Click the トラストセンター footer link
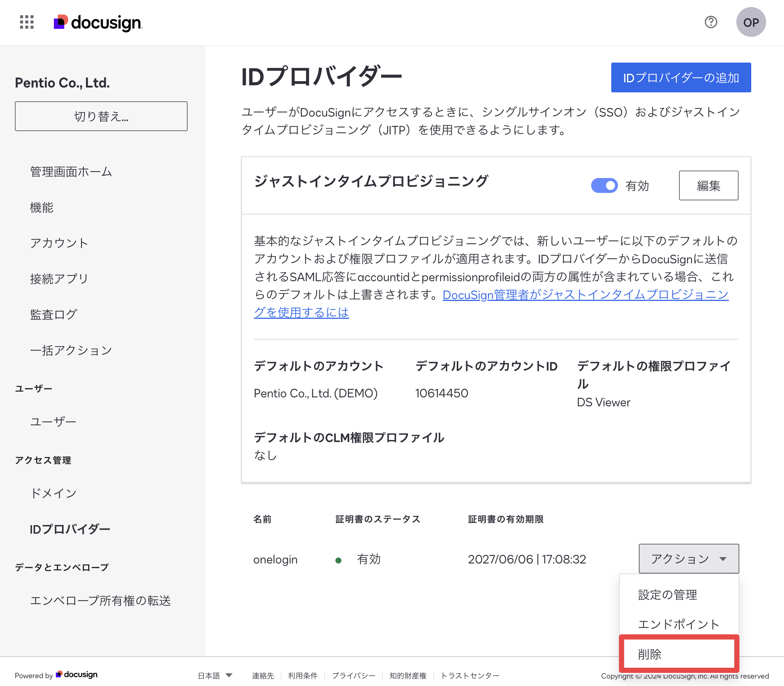 coord(470,676)
